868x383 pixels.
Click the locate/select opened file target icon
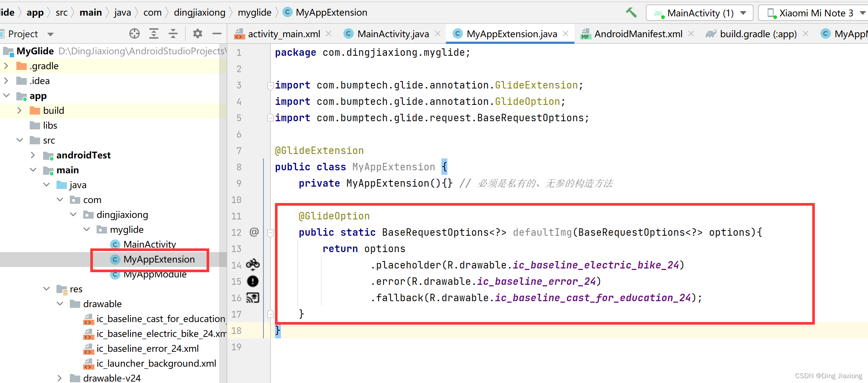[135, 34]
